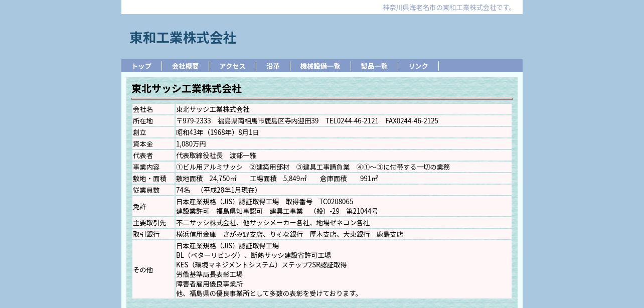
Task: Open the リンク page
Action: tap(418, 66)
